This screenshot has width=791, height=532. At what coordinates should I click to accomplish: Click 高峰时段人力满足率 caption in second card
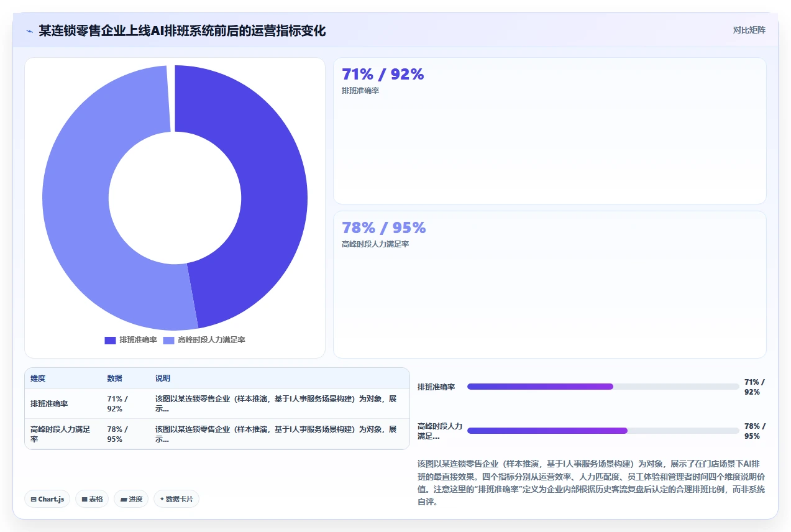[375, 244]
